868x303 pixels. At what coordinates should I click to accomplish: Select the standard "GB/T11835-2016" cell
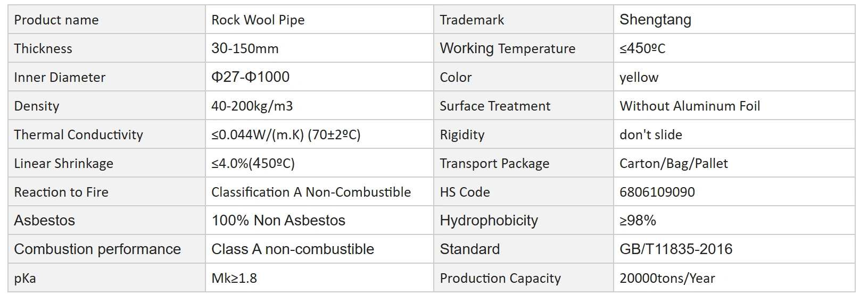tap(676, 249)
